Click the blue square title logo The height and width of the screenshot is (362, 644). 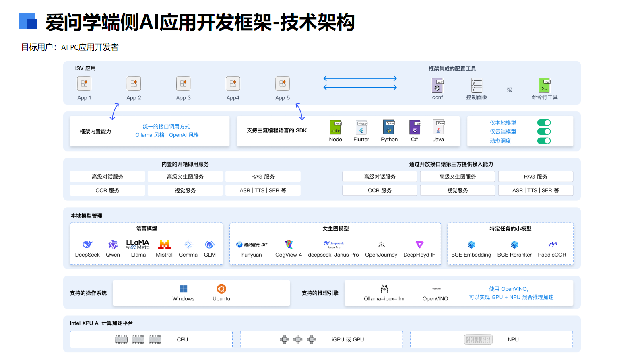point(28,21)
